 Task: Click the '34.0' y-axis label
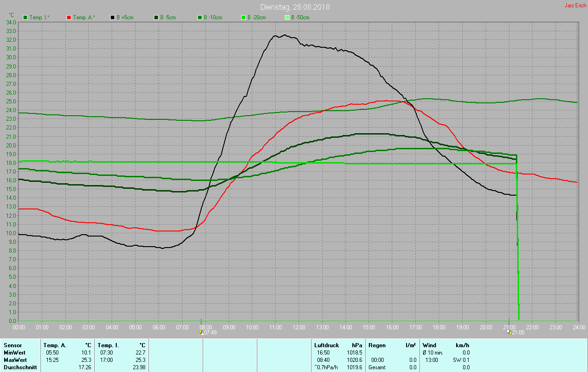point(11,22)
